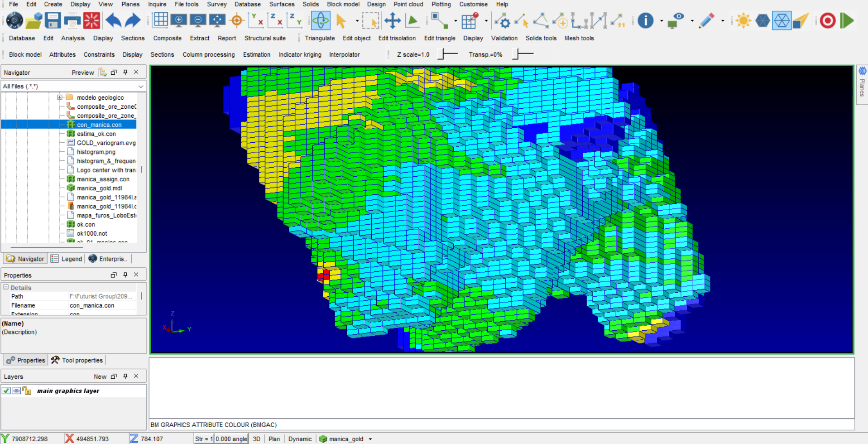868x444 pixels.
Task: Click the red record macro icon
Action: [x=828, y=21]
